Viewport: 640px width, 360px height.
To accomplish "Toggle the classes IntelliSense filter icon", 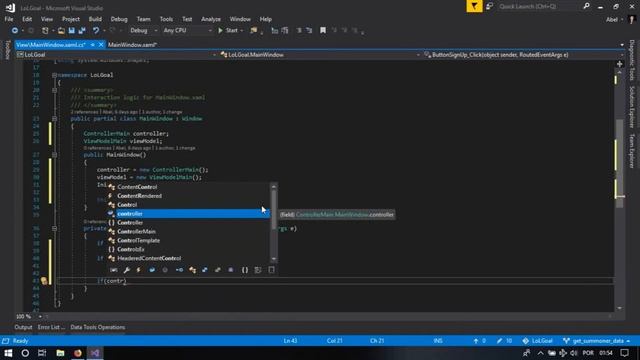I will 192,270.
